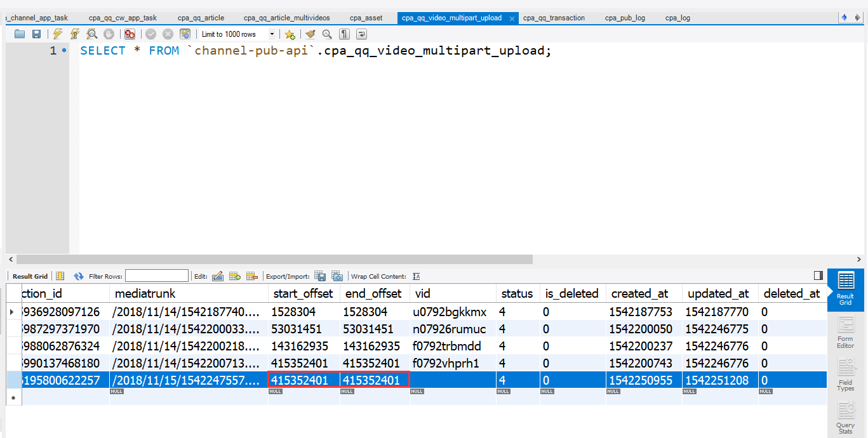Run Explain on the current statement
The width and height of the screenshot is (868, 438).
coord(92,34)
